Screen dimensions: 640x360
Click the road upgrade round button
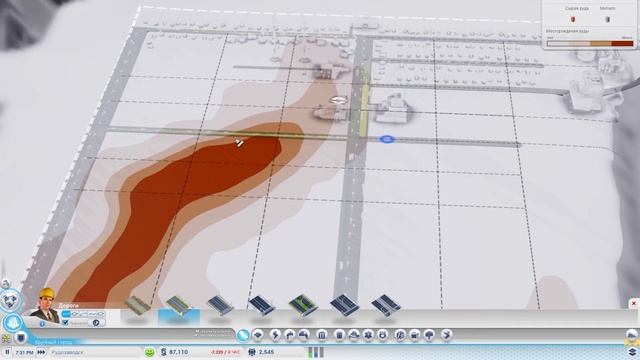click(x=96, y=322)
